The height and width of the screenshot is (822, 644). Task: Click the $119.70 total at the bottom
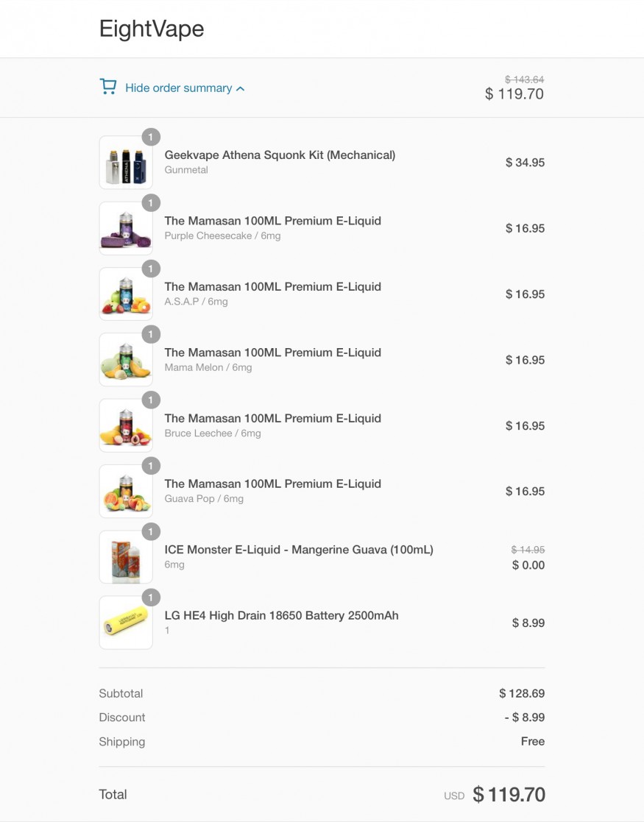(x=509, y=794)
